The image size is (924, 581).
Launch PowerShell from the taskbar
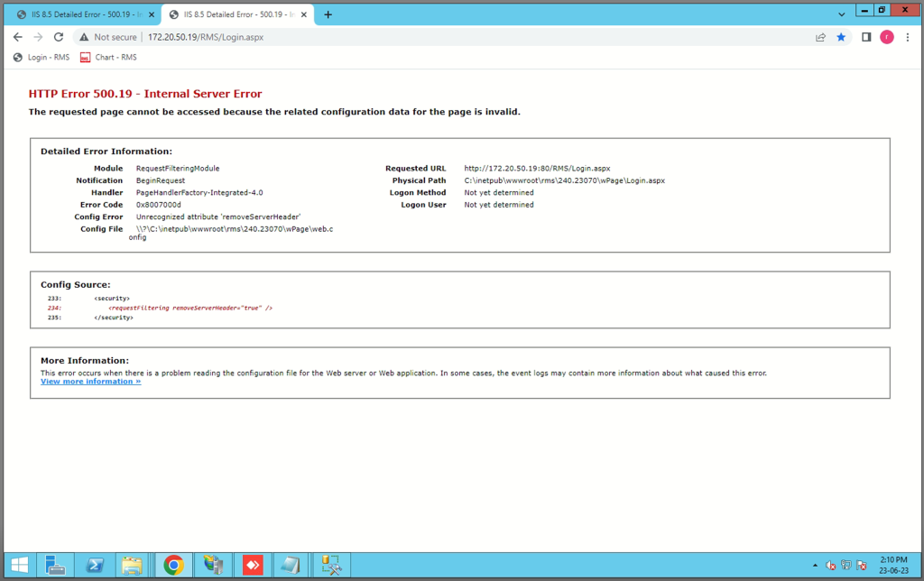(x=94, y=565)
